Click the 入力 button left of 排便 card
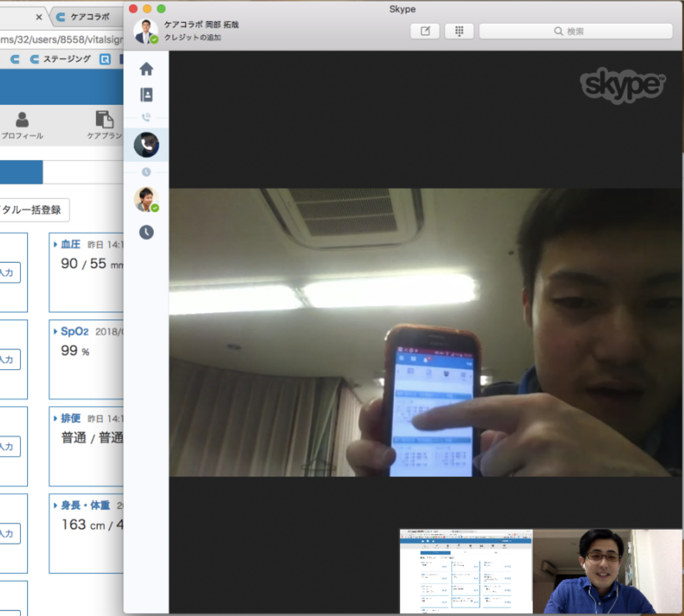This screenshot has width=684, height=616. pos(7,447)
